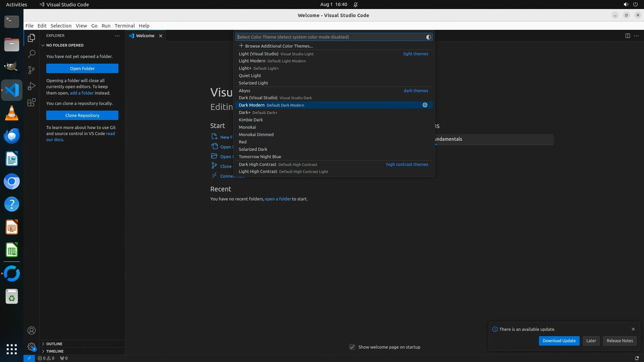Expand the Timeline section
Viewport: 644px width, 362px height.
[x=55, y=351]
